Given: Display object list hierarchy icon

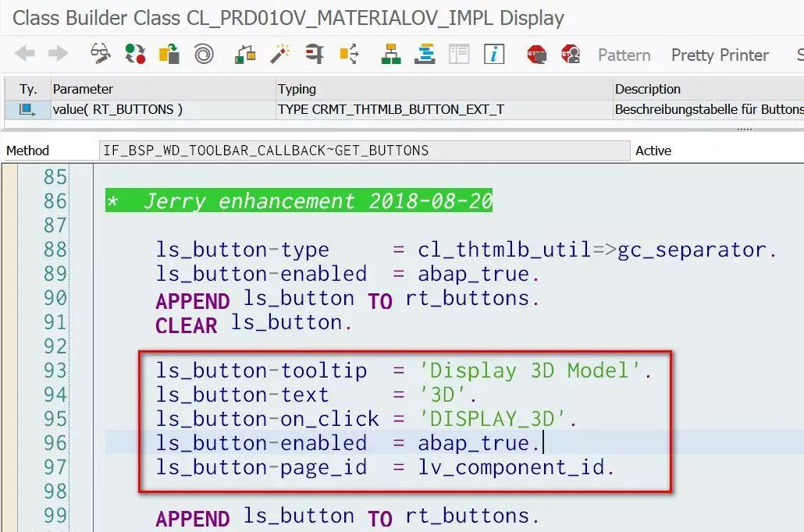Looking at the screenshot, I should (x=391, y=53).
